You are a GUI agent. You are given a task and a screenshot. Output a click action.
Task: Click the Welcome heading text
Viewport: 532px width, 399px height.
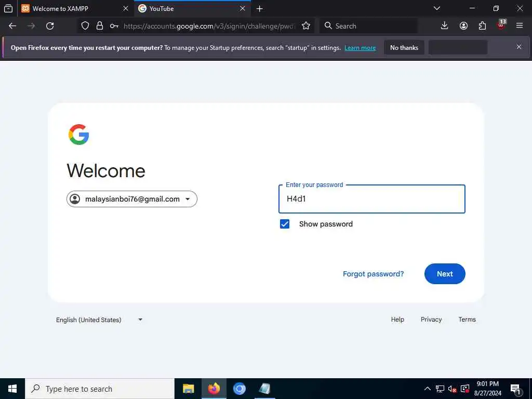point(106,170)
